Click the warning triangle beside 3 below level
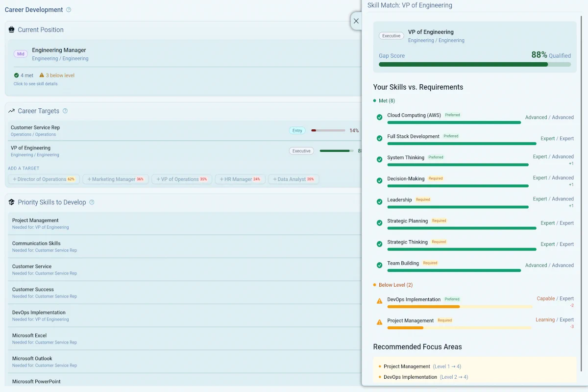Screen dimensions: 588x392 42,75
